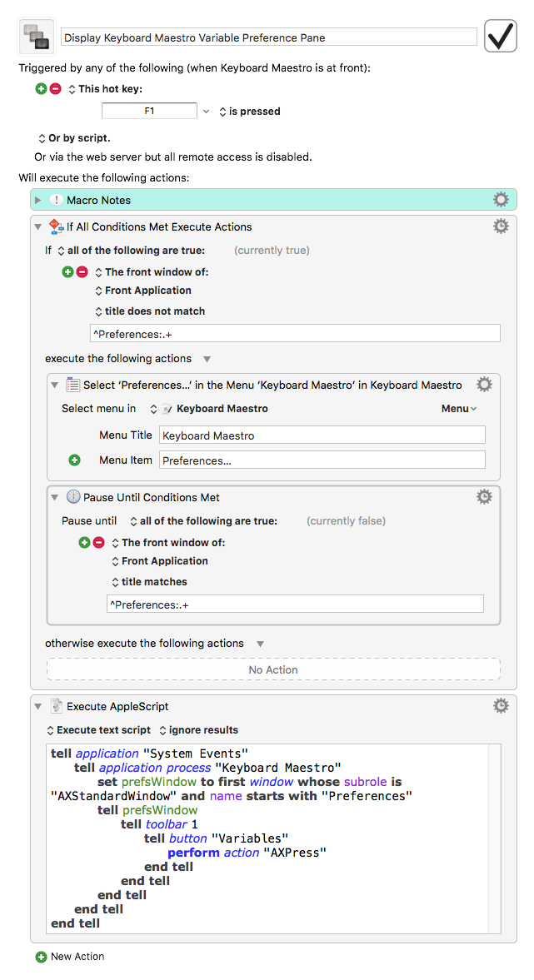Click inside the AppleScript text area
This screenshot has width=534, height=980.
click(x=274, y=838)
